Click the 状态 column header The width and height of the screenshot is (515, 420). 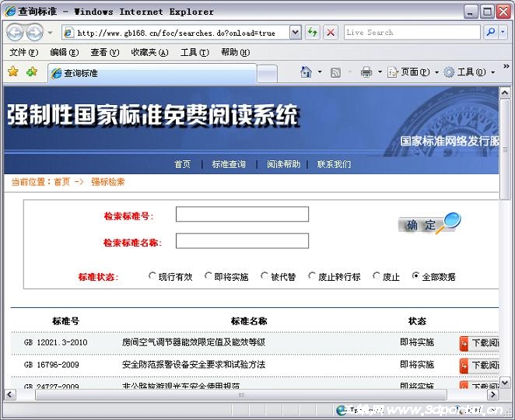[x=417, y=320]
